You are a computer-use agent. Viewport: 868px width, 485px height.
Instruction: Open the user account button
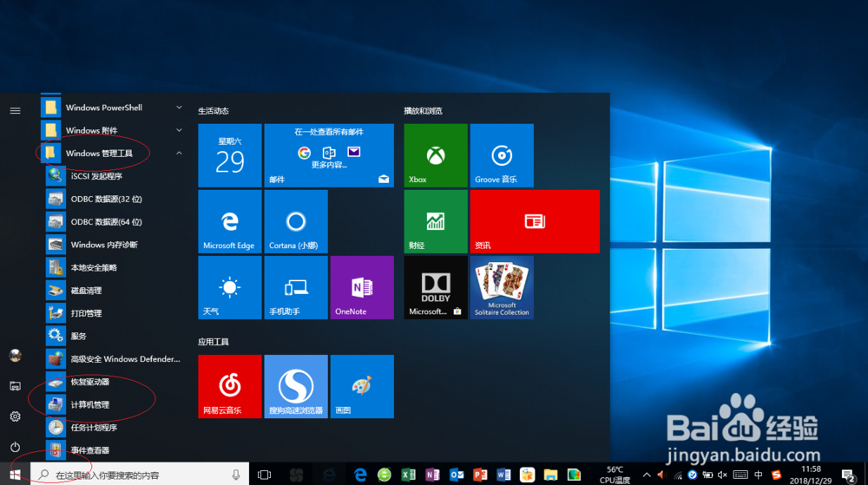point(15,356)
